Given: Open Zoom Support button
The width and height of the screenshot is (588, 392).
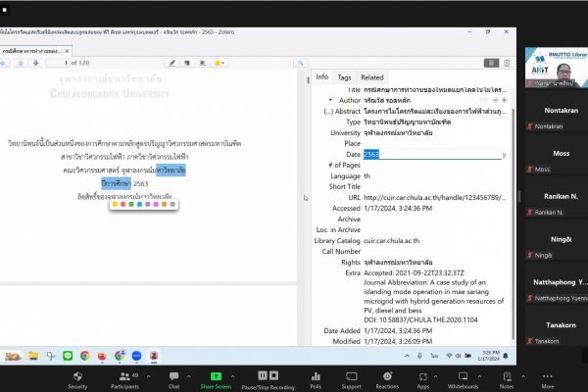Looking at the screenshot, I should point(352,380).
